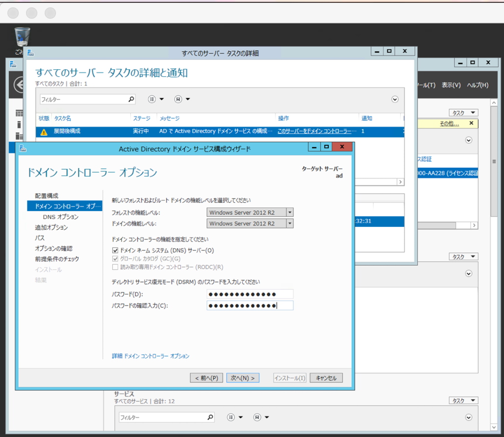Open save query icon in services toolbar
This screenshot has width=504, height=437.
coord(257,417)
